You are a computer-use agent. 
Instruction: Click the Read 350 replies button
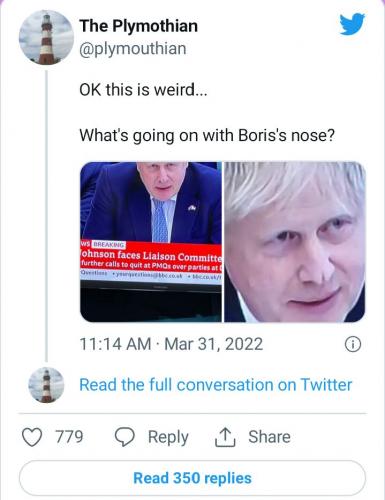pyautogui.click(x=192, y=478)
